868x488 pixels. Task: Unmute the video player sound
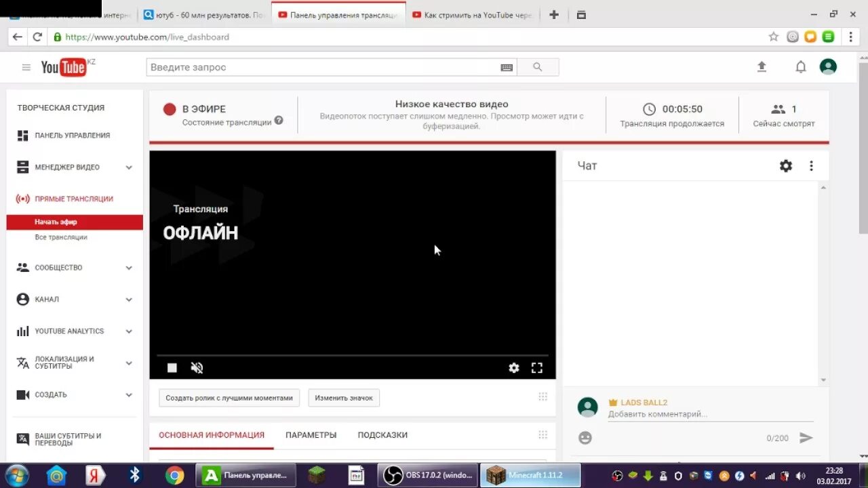click(x=197, y=367)
